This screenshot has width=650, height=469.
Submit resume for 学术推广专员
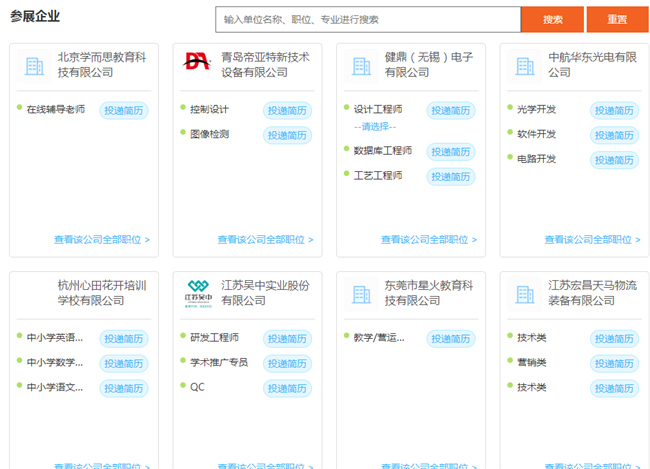(x=287, y=364)
